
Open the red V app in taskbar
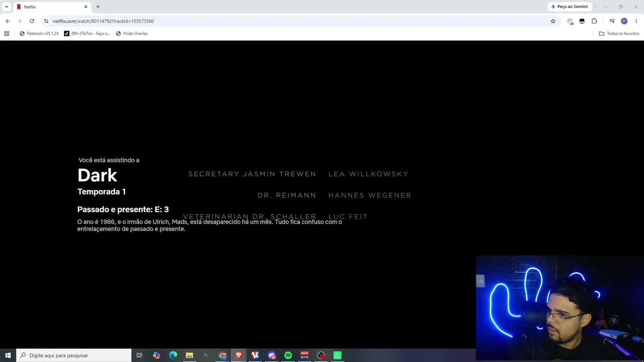pos(255,355)
